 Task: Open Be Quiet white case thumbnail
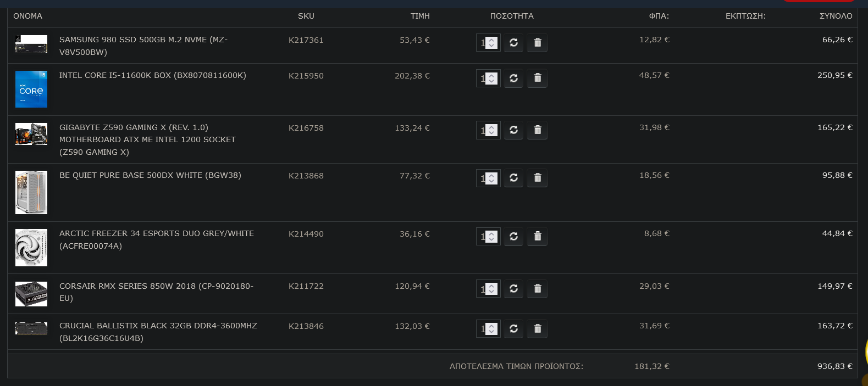(31, 192)
